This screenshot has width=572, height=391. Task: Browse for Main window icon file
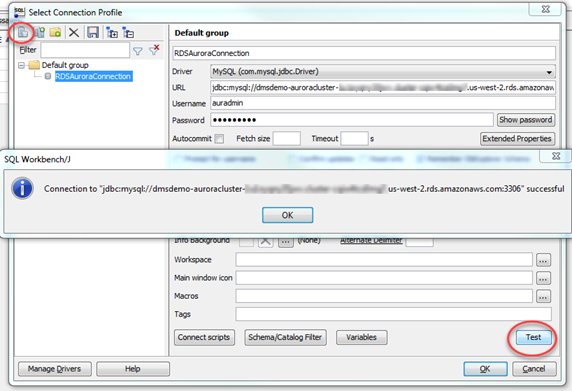(543, 278)
